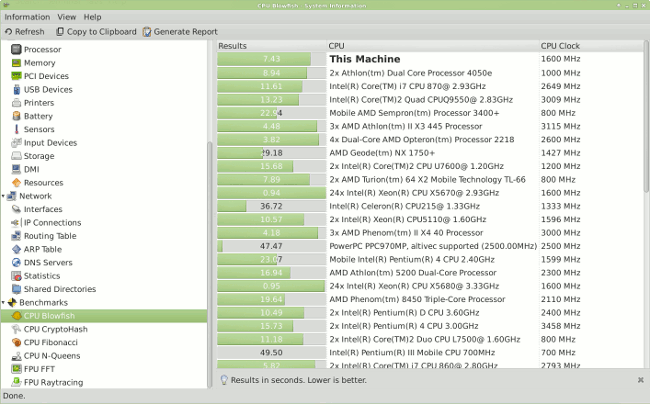Sort by the CPU Clock column header

(591, 46)
